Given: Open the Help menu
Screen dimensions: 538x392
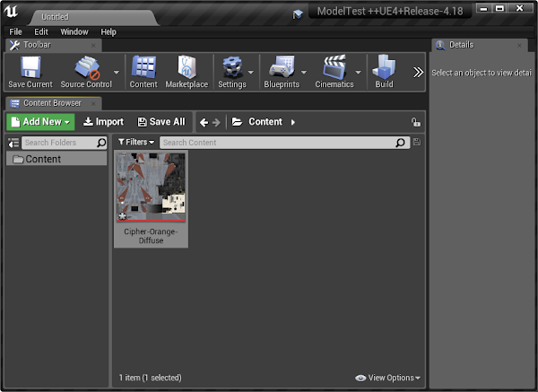Looking at the screenshot, I should pos(108,32).
